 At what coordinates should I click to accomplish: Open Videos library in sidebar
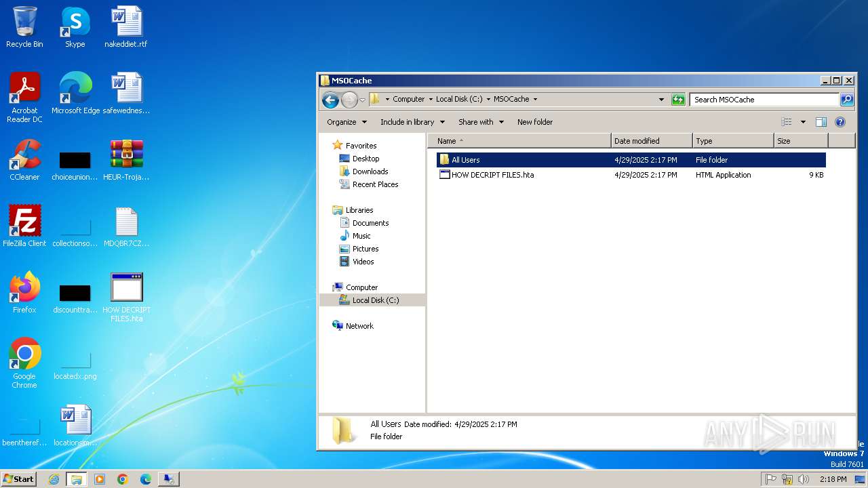[x=363, y=262]
